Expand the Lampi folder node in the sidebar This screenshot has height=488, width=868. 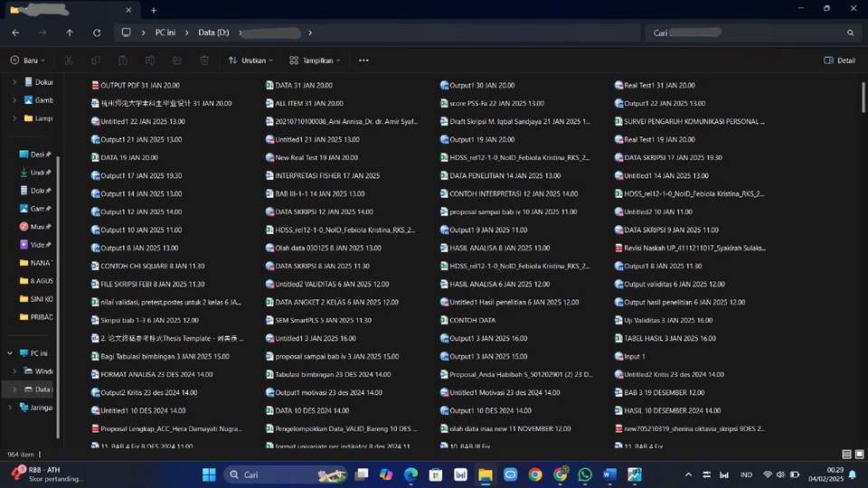(x=14, y=118)
